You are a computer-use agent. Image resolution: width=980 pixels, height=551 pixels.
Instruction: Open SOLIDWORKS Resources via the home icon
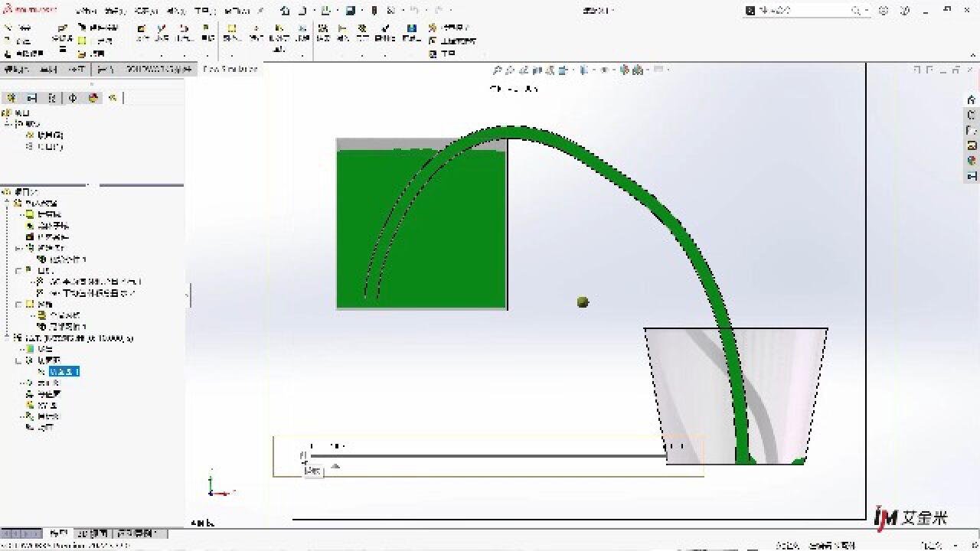[x=971, y=99]
